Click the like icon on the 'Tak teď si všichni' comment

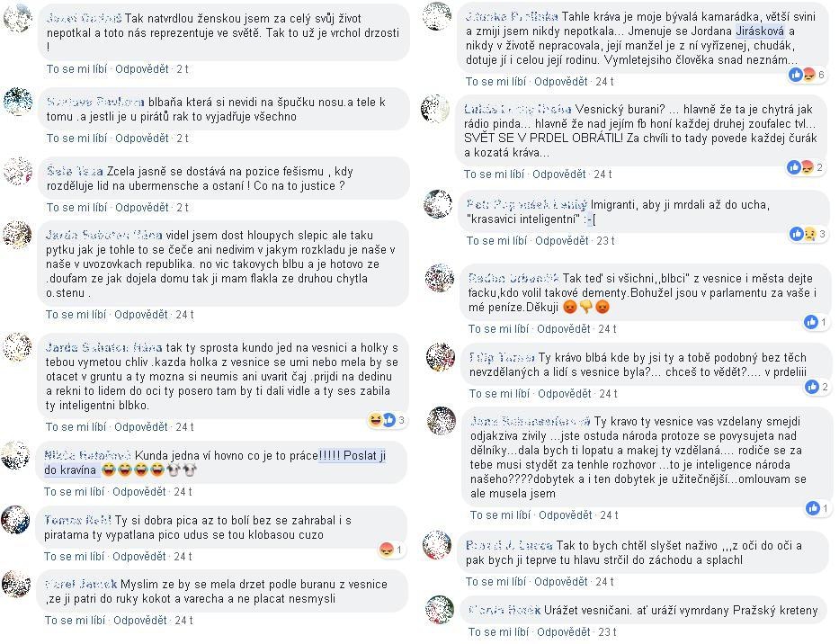pyautogui.click(x=811, y=322)
